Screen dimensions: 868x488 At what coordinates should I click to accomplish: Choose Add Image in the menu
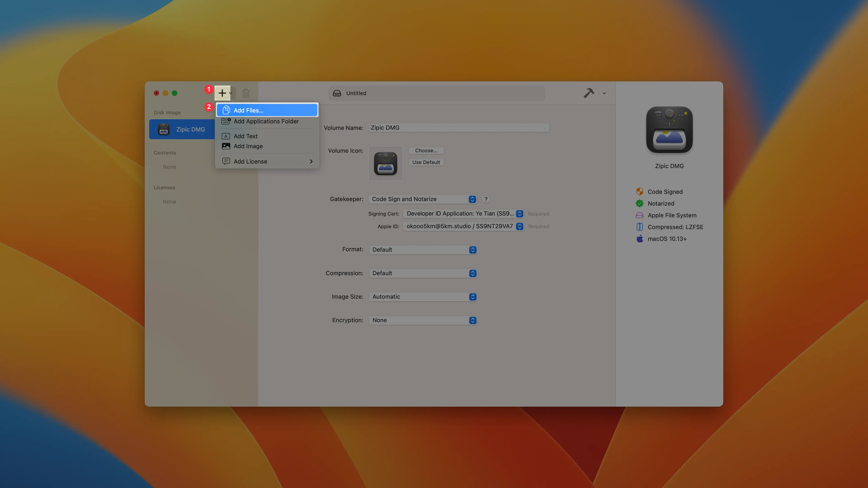click(267, 146)
